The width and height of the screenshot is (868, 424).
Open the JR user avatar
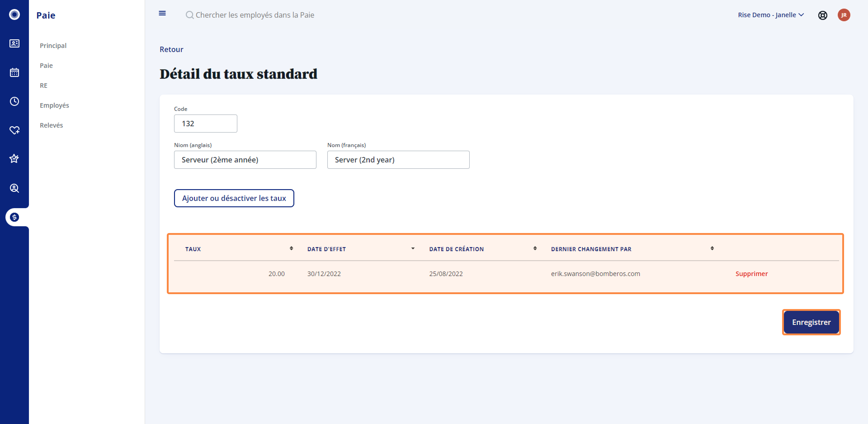844,15
